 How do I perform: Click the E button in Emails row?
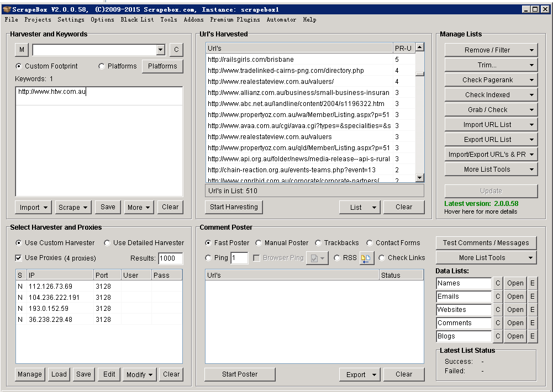pyautogui.click(x=532, y=296)
